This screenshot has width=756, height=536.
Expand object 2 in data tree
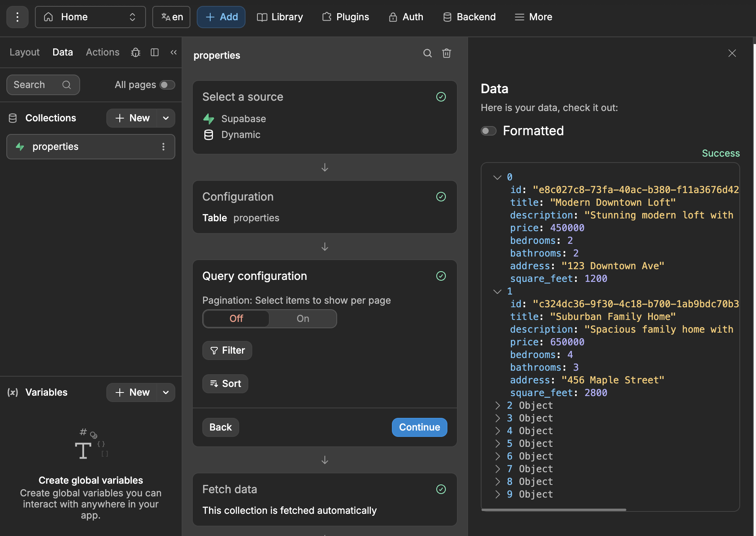[x=498, y=406]
